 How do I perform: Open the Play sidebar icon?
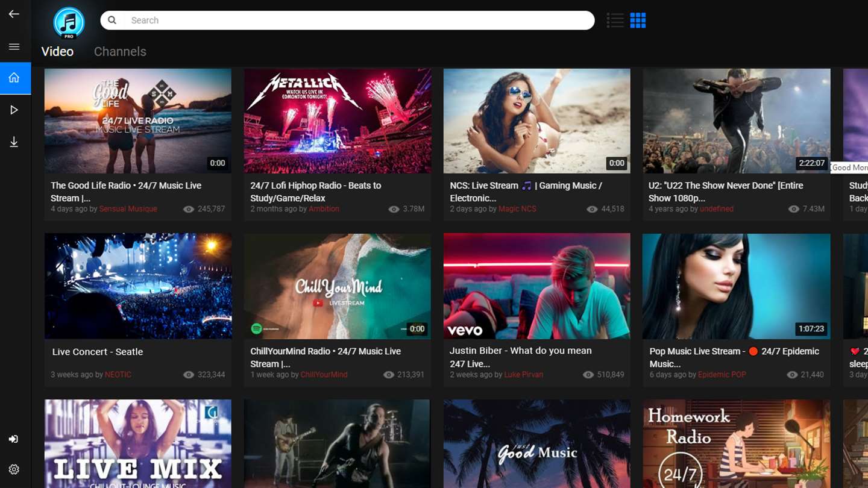(x=14, y=110)
